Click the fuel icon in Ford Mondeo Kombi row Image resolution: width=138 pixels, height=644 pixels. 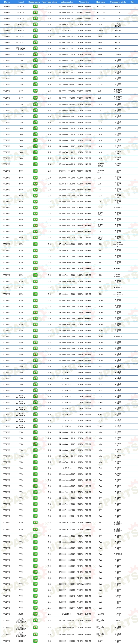(x=35, y=49)
